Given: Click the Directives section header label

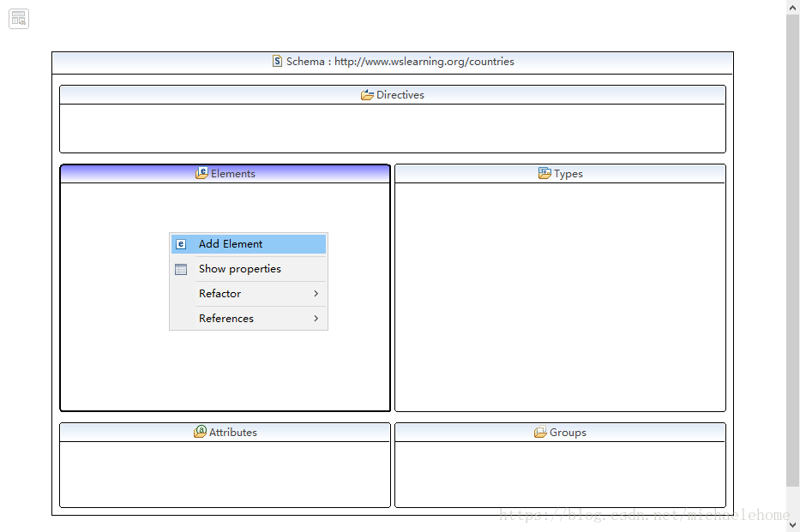Looking at the screenshot, I should [x=400, y=95].
